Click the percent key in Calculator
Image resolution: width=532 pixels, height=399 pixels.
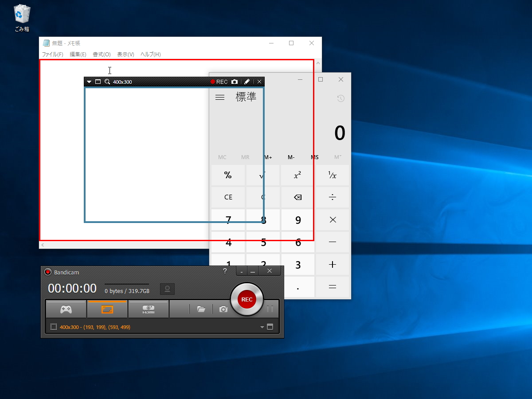pos(228,175)
